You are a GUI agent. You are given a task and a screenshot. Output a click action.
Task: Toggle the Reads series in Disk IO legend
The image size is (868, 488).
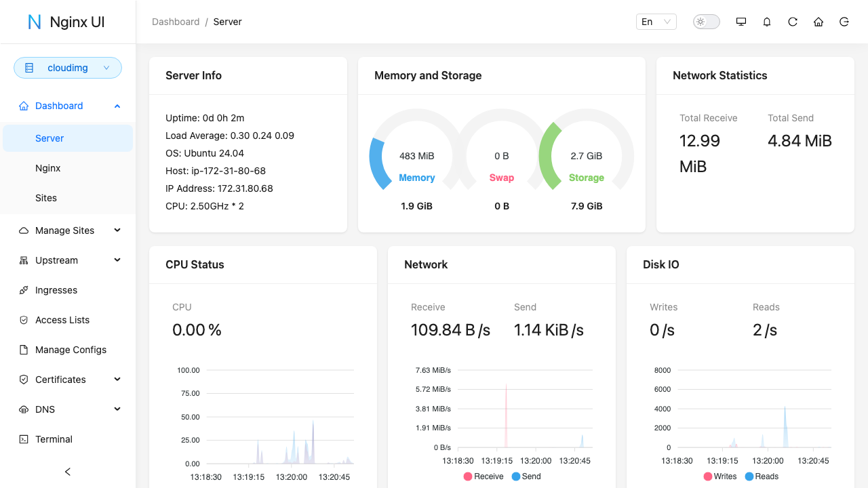click(762, 476)
